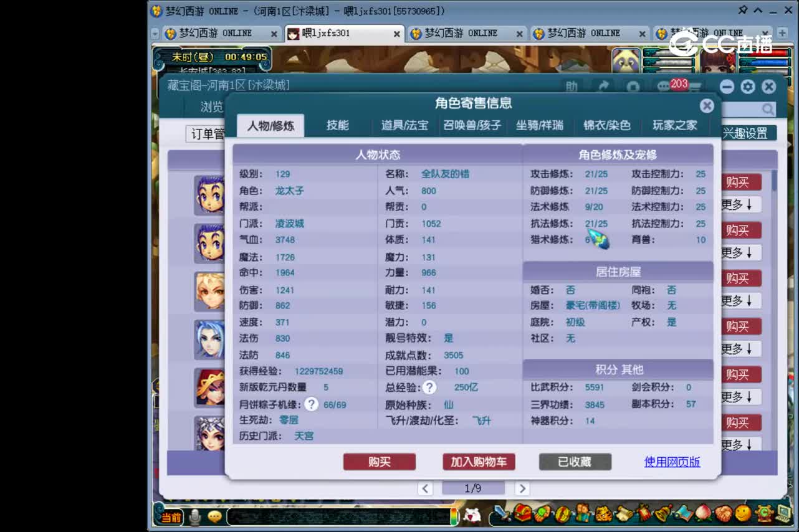Click the share arrow icon in 藏宝阁 header
Screen dimensions: 799x532
coord(603,87)
